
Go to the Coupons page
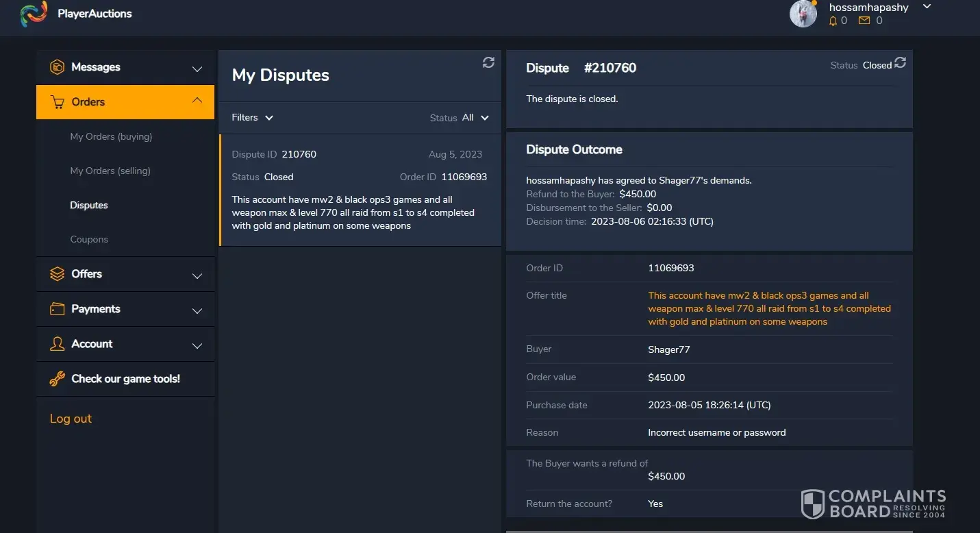click(x=89, y=239)
